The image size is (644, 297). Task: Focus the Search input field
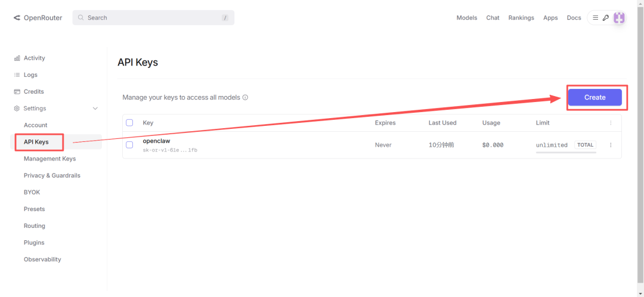[154, 18]
